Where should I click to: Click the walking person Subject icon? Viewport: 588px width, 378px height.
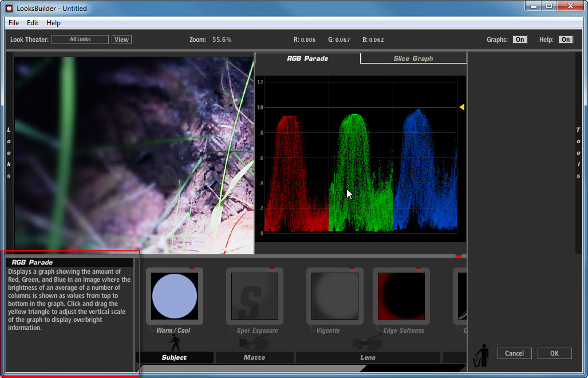pos(175,343)
